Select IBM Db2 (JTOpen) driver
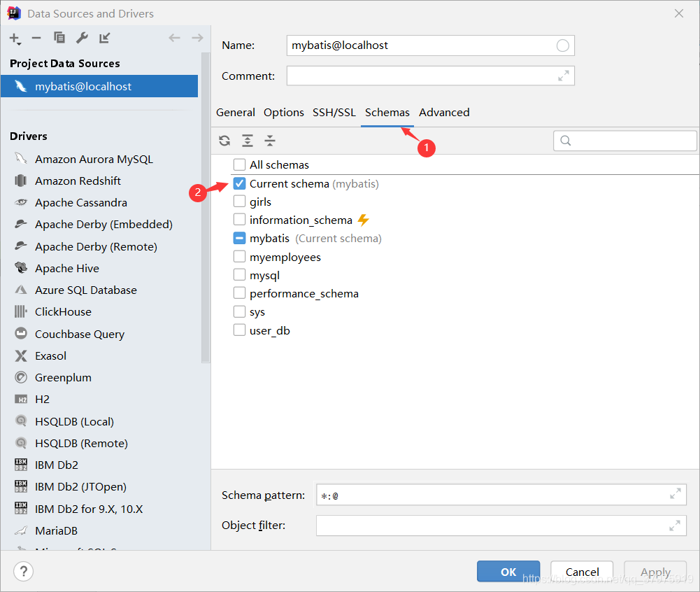700x592 pixels. pyautogui.click(x=81, y=486)
